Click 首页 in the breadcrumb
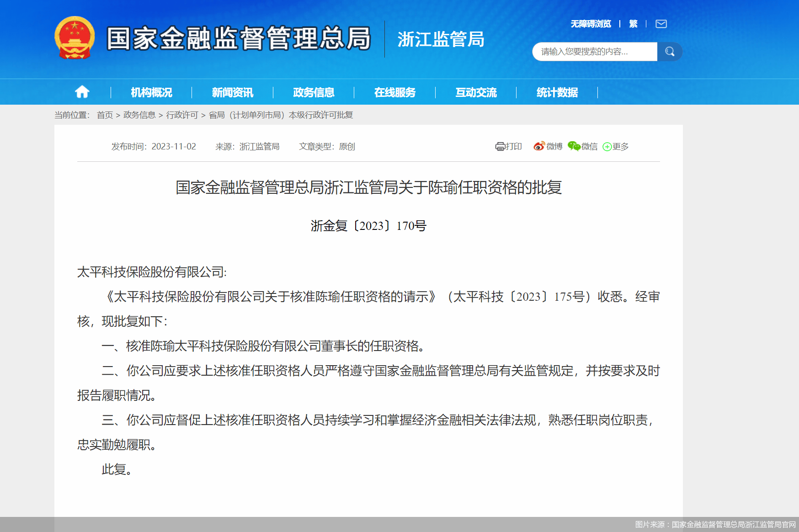Screen dimensions: 799x532 click(105, 115)
